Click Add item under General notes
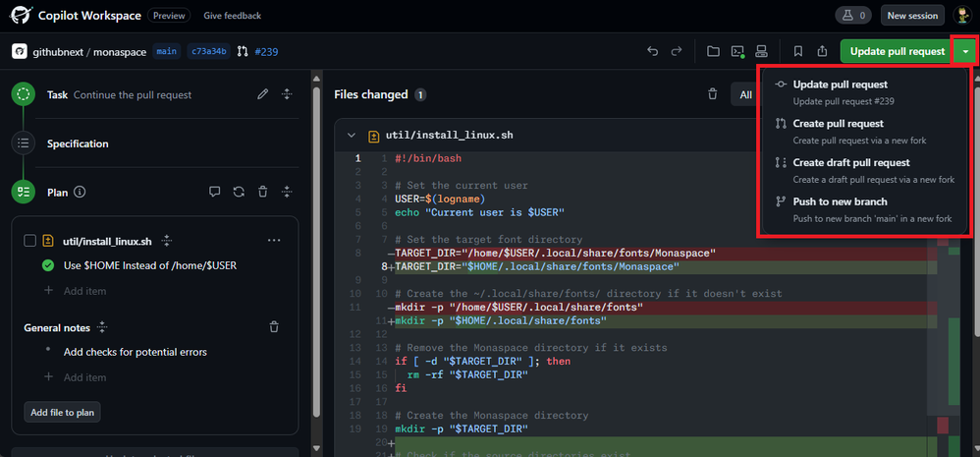980x457 pixels. point(85,377)
